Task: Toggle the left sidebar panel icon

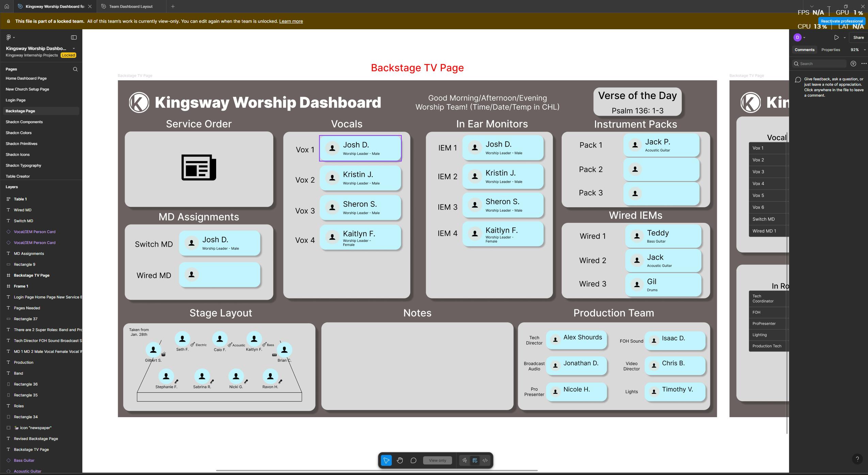Action: pyautogui.click(x=74, y=37)
